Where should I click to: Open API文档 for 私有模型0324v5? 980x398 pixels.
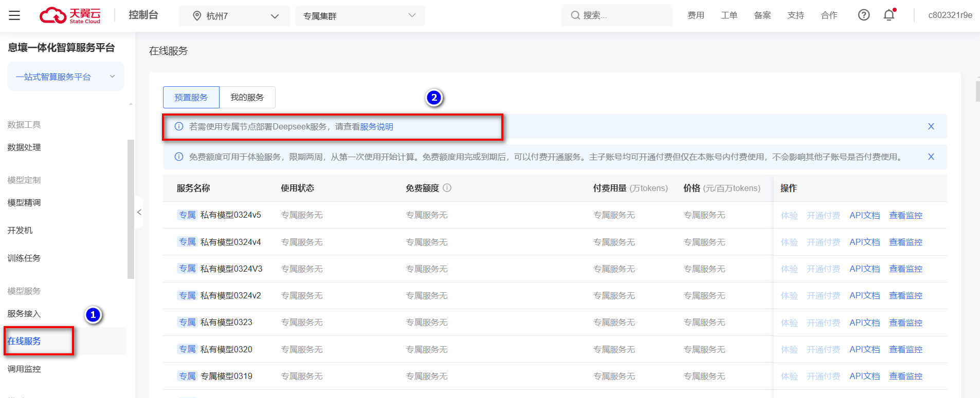[x=865, y=215]
